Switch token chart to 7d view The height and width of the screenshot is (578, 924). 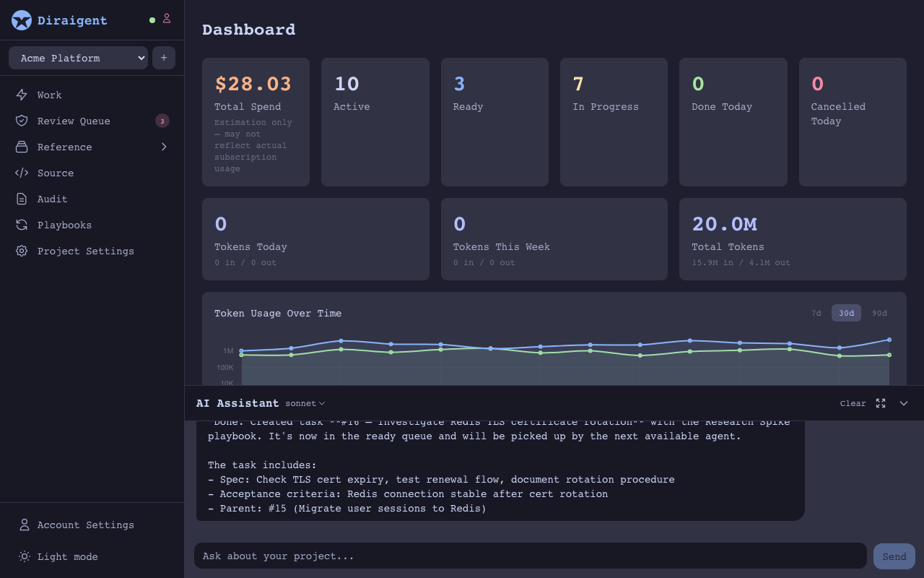816,313
